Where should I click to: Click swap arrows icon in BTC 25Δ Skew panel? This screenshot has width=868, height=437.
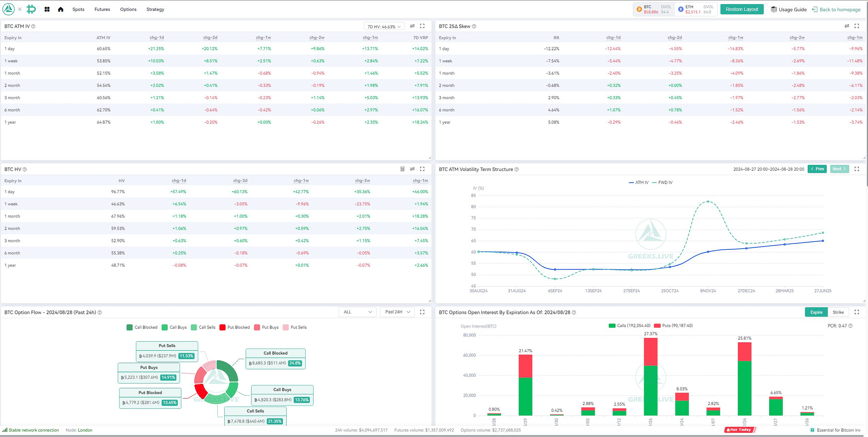[847, 26]
